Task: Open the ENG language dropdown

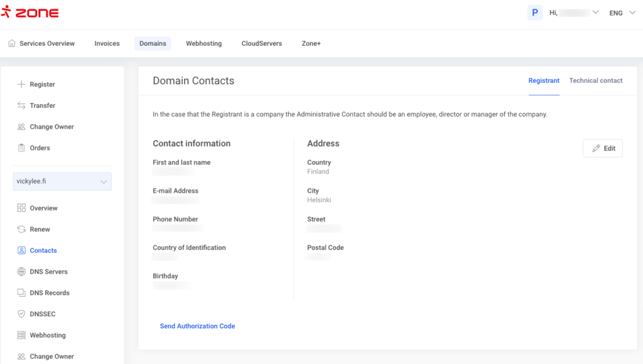Action: click(x=624, y=13)
